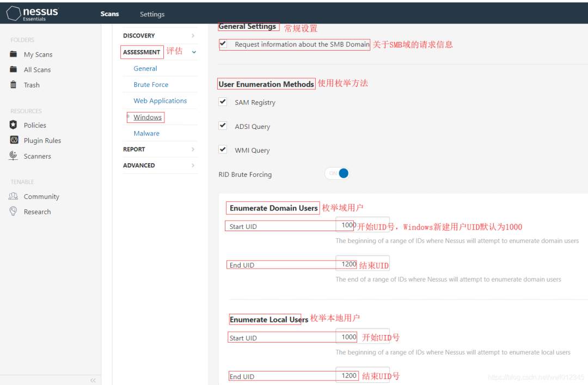Open the ADVANCED settings section
Image resolution: width=588 pixels, height=385 pixels.
tap(139, 165)
